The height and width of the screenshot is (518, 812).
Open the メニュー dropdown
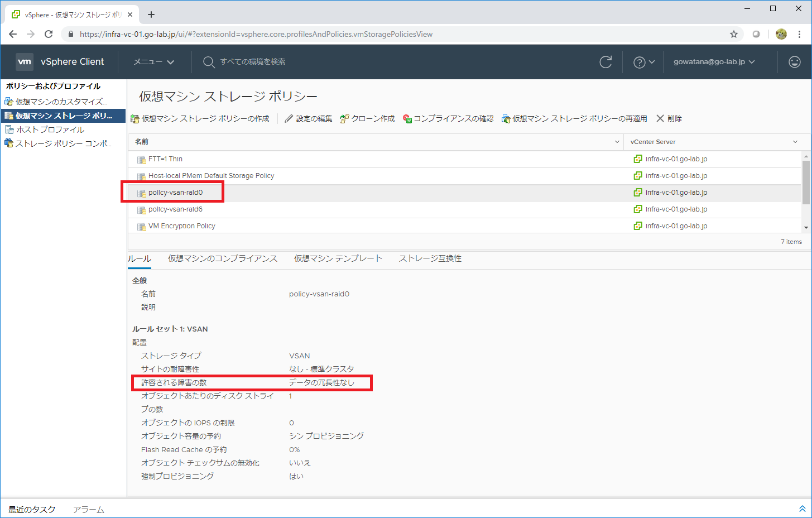pos(153,62)
